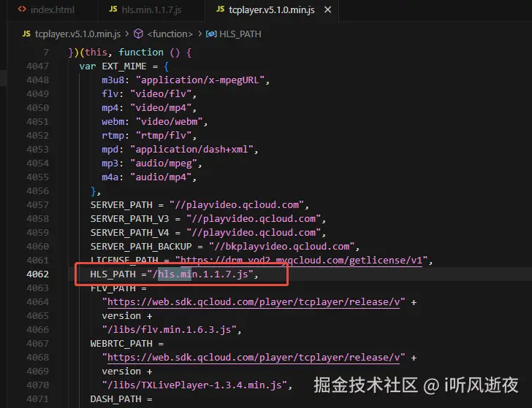Click sticky line 7 function header
Viewport: 532px width, 408px height.
coord(130,53)
